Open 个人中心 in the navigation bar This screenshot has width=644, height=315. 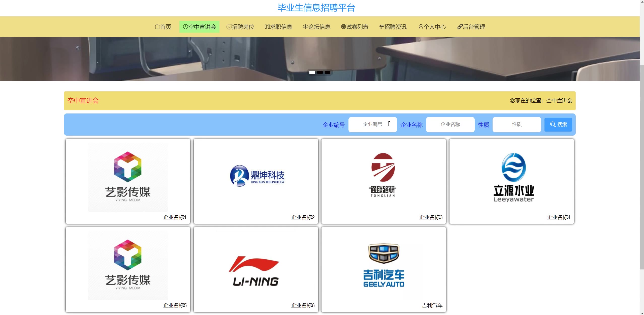pos(432,27)
